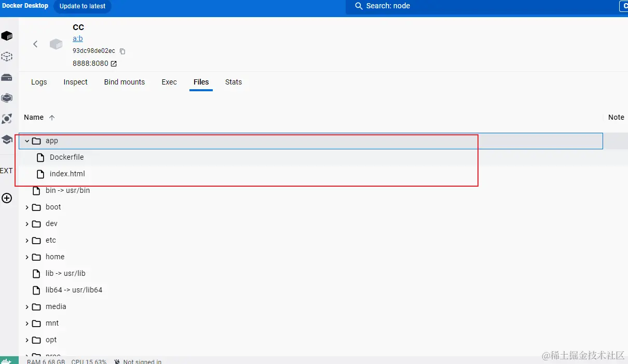
Task: Open the Learning center graduation cap icon
Action: coord(7,139)
